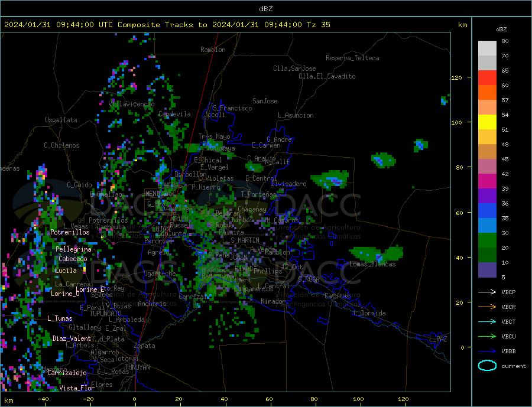Click the cyan 'current' ellipse icon

(x=487, y=366)
